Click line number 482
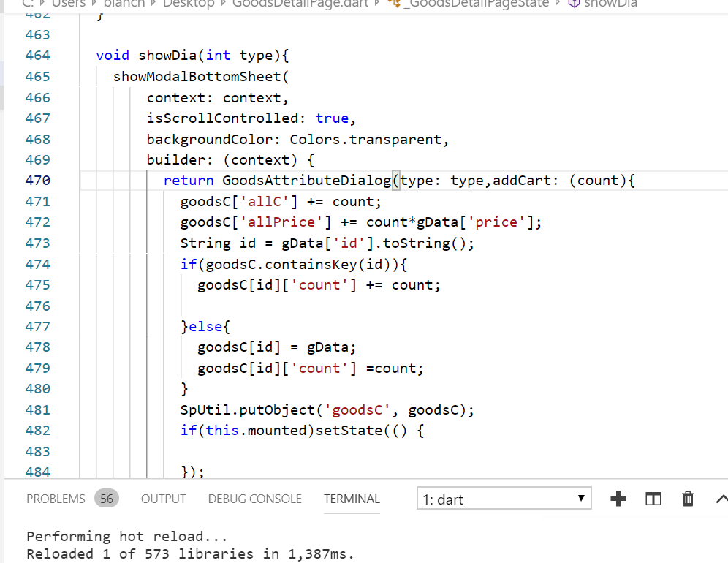Viewport: 728px width, 563px height. 37,431
